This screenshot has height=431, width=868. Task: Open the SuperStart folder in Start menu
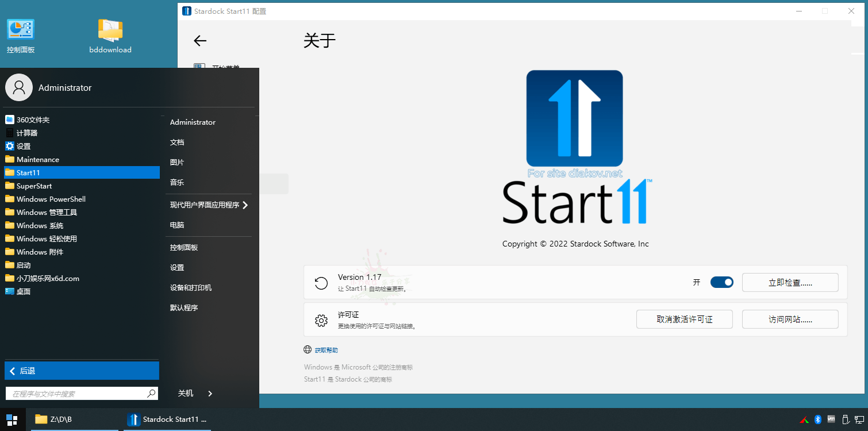tap(34, 186)
